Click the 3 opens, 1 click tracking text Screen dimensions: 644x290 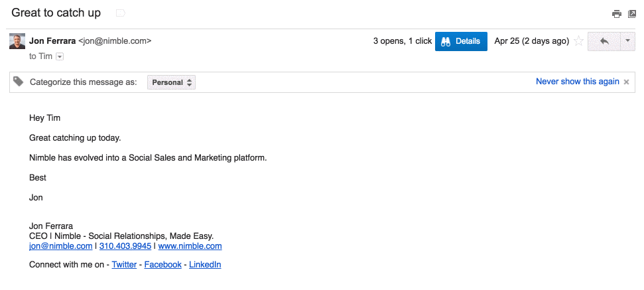[402, 41]
